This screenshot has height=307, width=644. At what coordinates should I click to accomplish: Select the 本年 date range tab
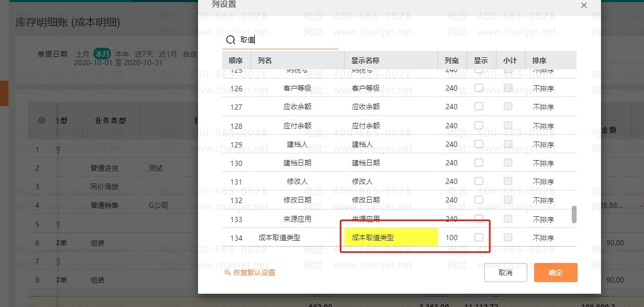[x=123, y=54]
